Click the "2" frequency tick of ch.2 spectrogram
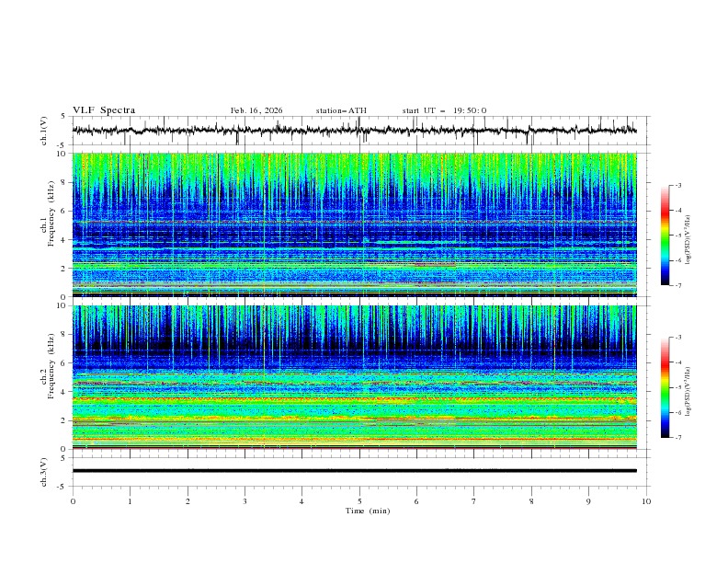728x563 pixels. pyautogui.click(x=65, y=420)
